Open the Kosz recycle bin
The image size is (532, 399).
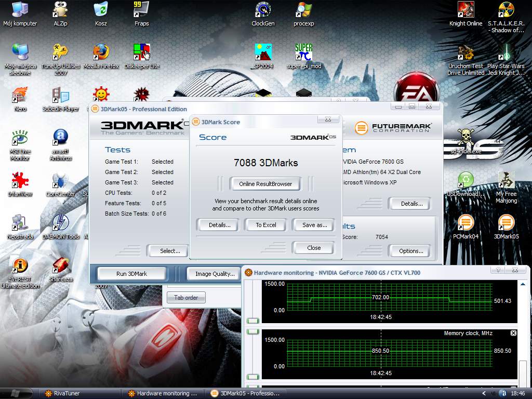[x=101, y=14]
